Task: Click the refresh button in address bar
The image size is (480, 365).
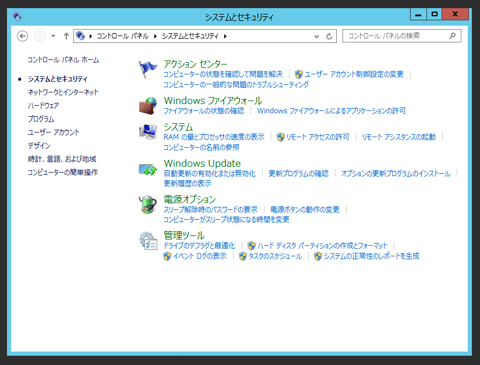Action: point(329,36)
